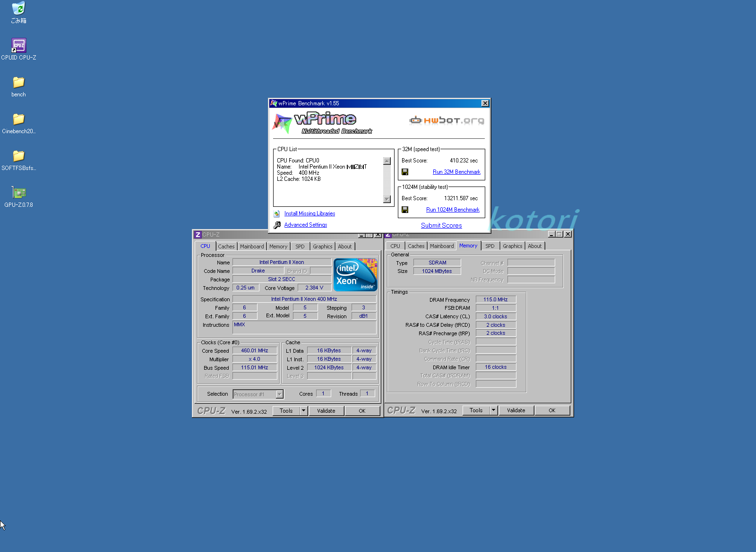Switch to Graphics tab in left CPU-Z
The image size is (756, 552).
pyautogui.click(x=323, y=246)
